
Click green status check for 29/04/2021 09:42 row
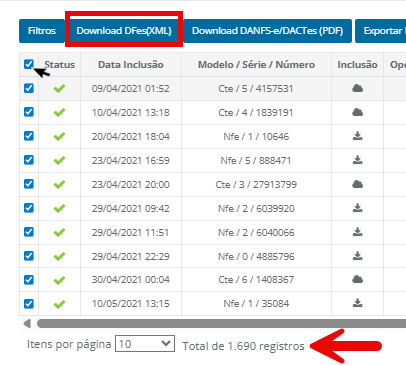coord(59,209)
